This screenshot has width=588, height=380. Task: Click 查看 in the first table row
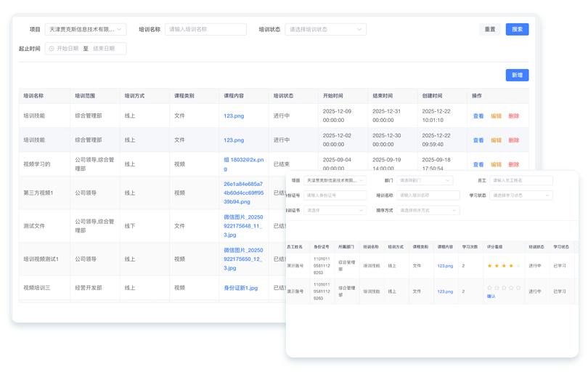click(478, 116)
